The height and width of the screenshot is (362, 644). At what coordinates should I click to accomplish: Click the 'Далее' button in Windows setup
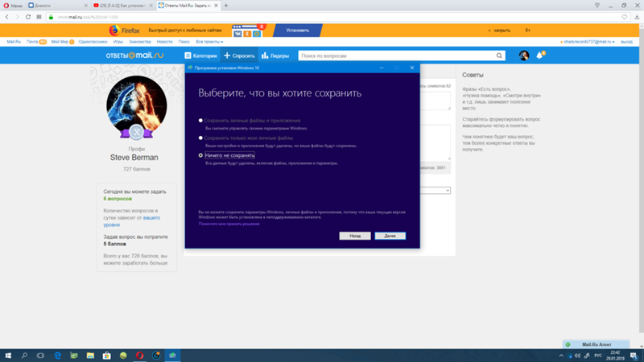[x=390, y=236]
